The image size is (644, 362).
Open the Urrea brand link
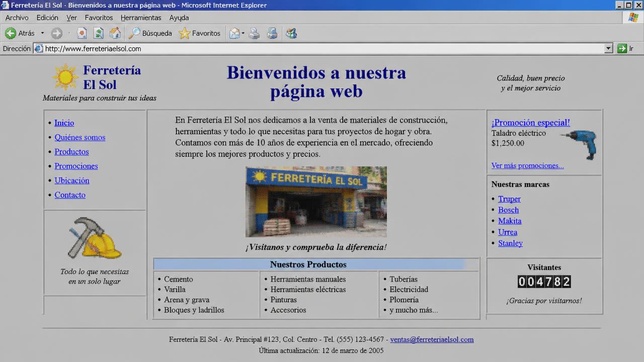(x=508, y=232)
